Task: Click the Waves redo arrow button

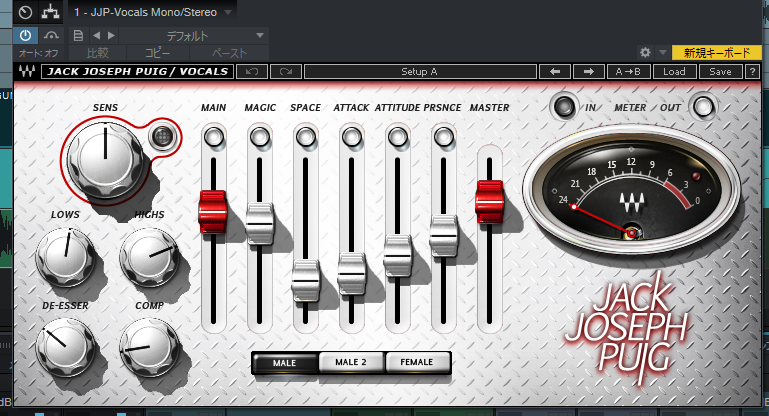Action: tap(286, 72)
